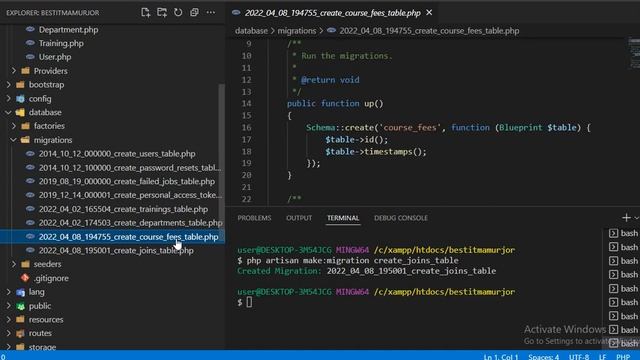Open create_users_table.php migration
This screenshot has height=360, width=640.
pos(117,153)
